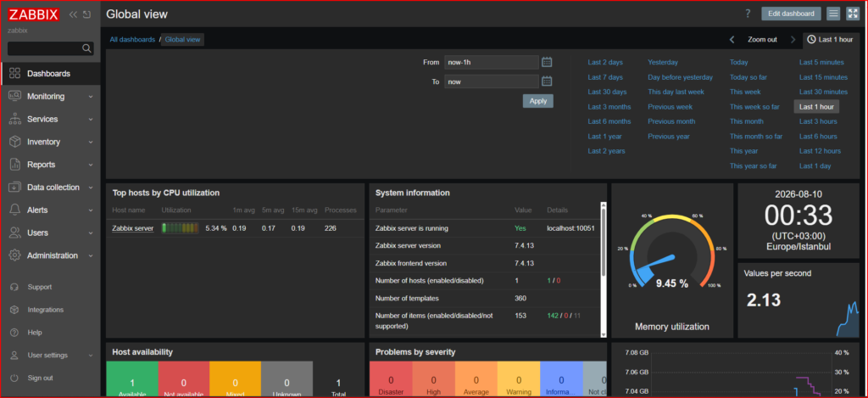Image resolution: width=868 pixels, height=398 pixels.
Task: Collapse the sidebar with the double-chevron icon
Action: pos(73,14)
